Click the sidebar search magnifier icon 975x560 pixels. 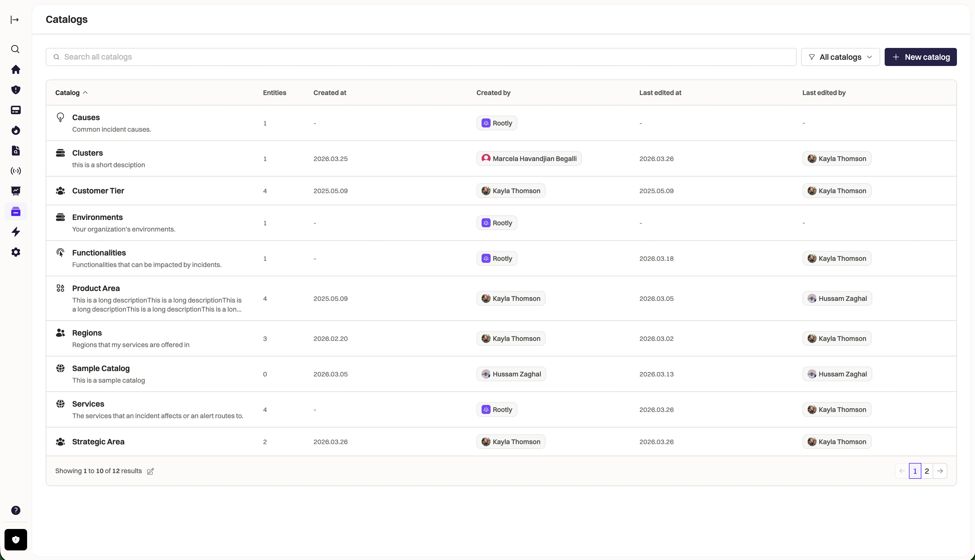tap(16, 49)
